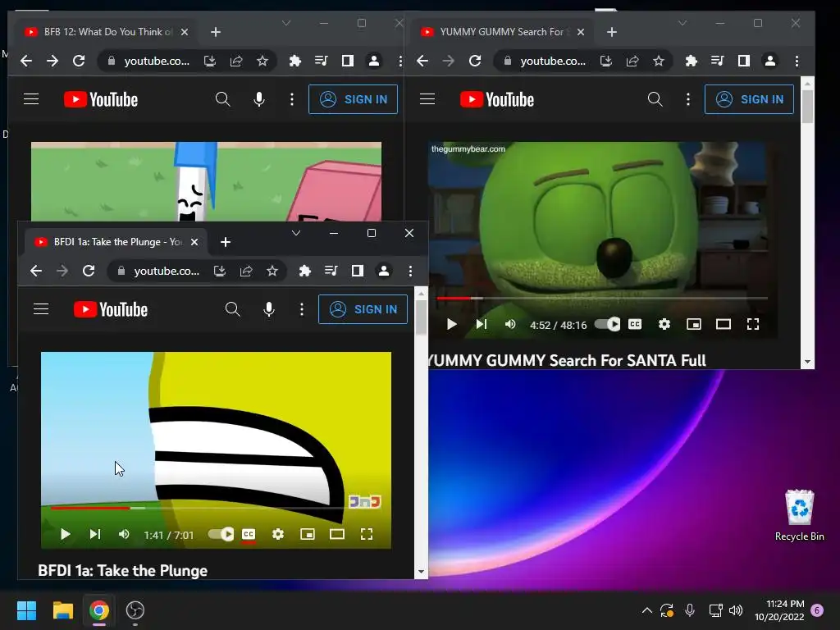The height and width of the screenshot is (630, 840).
Task: Mute volume in YUMMY GUMMY player
Action: click(x=510, y=324)
